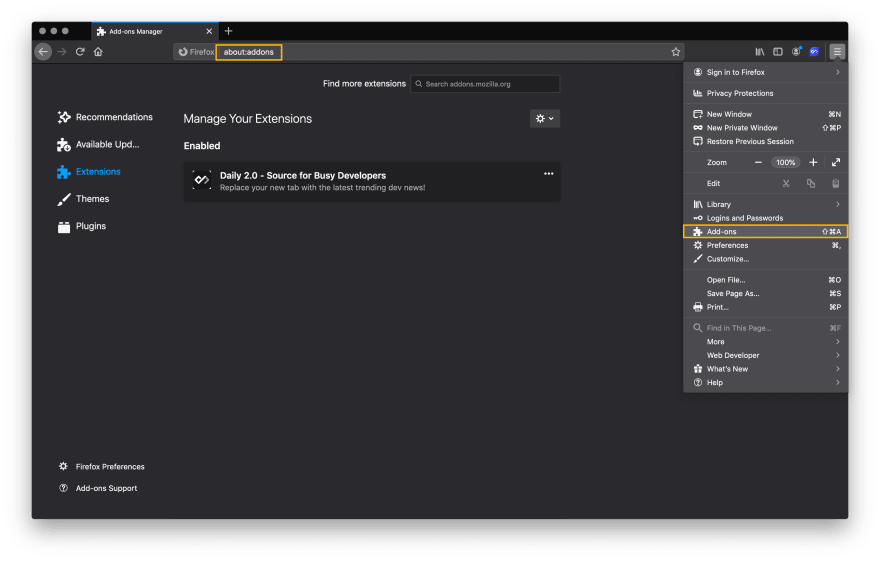The height and width of the screenshot is (561, 880).
Task: Open Privacy Protections menu item
Action: pyautogui.click(x=766, y=93)
